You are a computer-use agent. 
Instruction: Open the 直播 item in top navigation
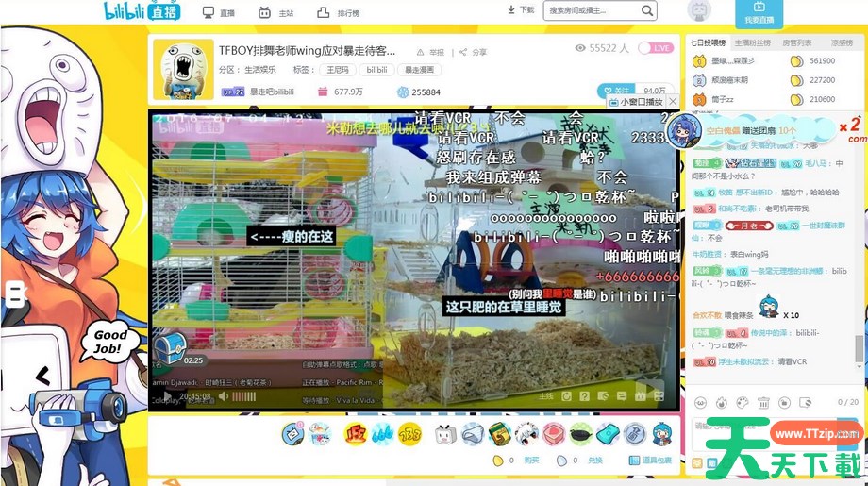pyautogui.click(x=218, y=12)
